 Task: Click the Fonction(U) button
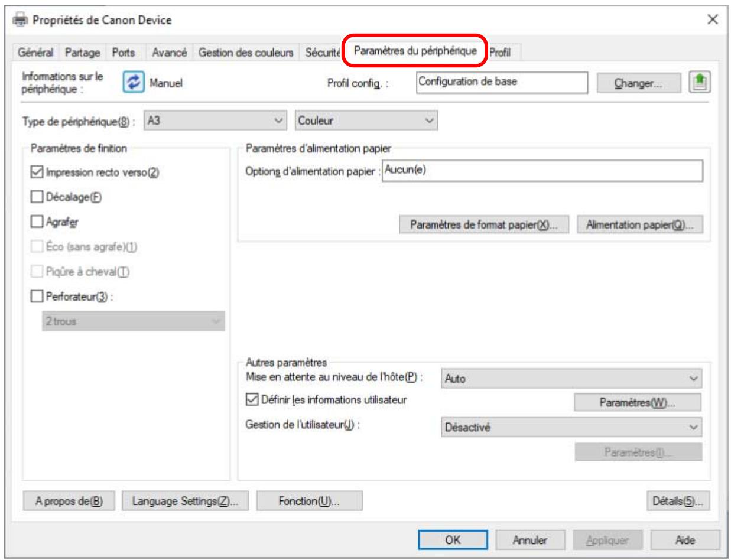309,502
